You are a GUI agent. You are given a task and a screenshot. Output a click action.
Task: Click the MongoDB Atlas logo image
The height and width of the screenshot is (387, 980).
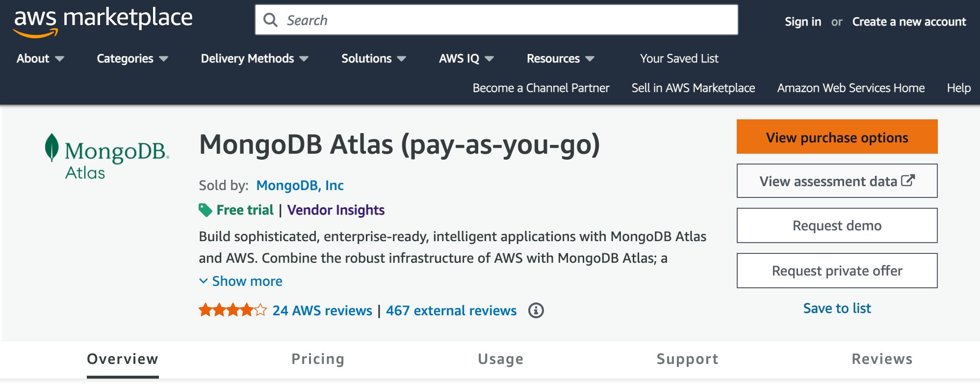click(x=107, y=157)
